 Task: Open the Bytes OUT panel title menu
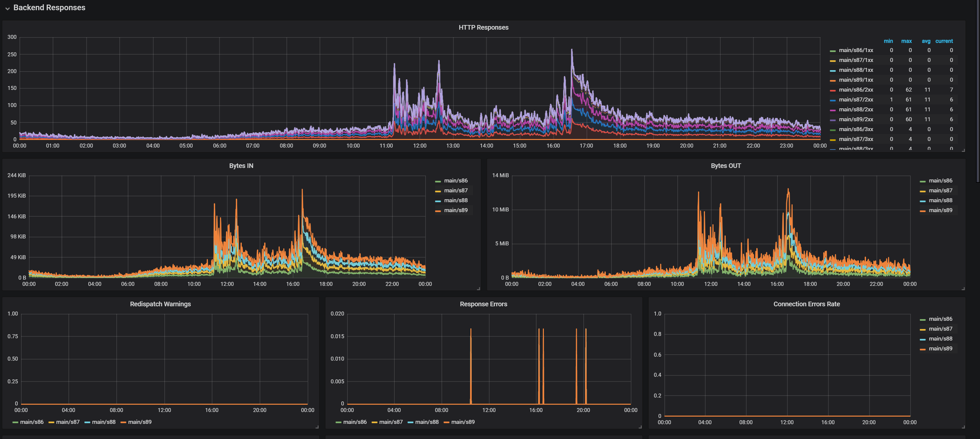point(725,166)
